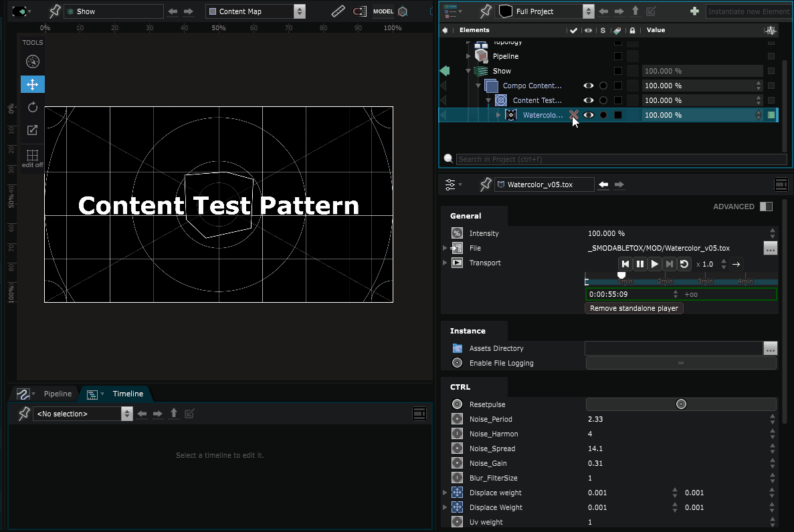Click the 0:00:55:09 timecode field
The image size is (794, 532).
[631, 294]
